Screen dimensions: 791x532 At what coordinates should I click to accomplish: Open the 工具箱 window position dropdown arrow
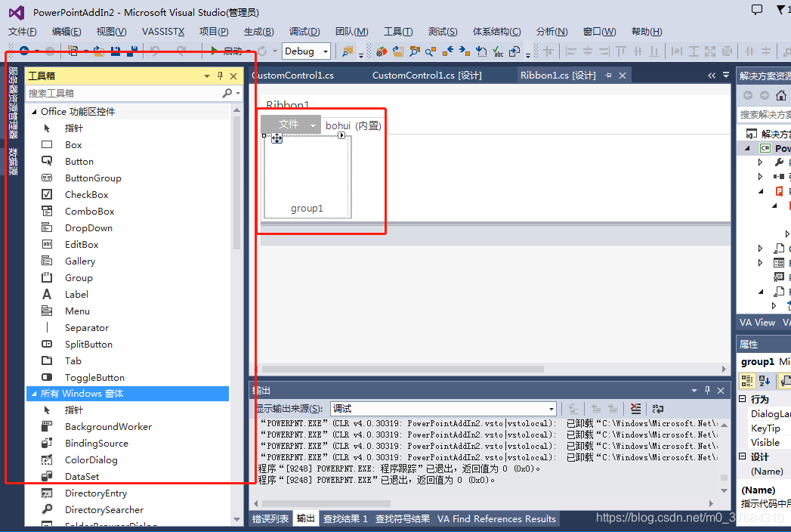tap(207, 76)
